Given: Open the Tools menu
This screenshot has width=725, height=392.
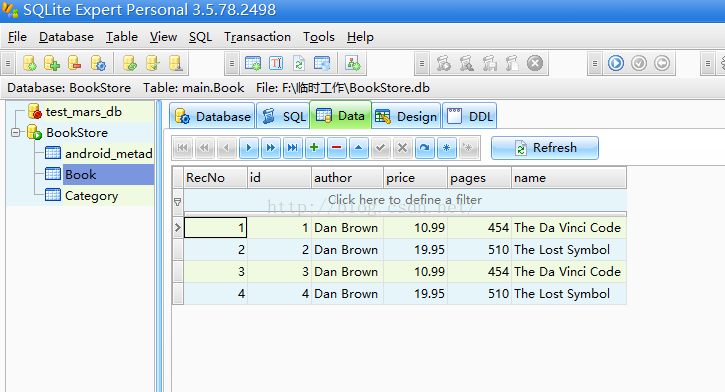Looking at the screenshot, I should click(x=319, y=37).
